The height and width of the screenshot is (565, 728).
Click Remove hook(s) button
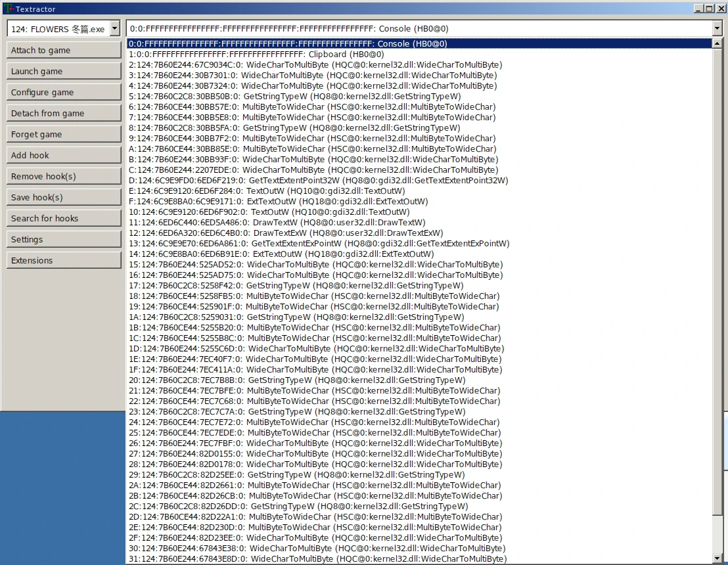(64, 177)
